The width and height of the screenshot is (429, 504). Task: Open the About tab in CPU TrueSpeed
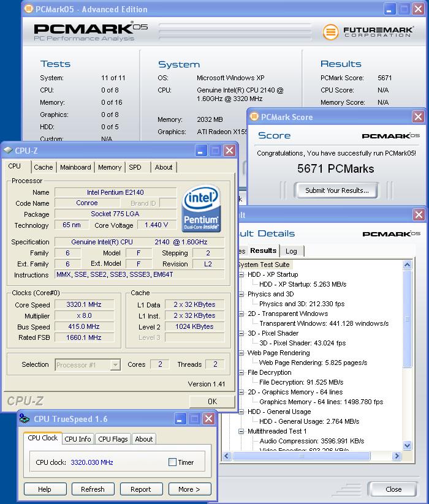point(144,438)
